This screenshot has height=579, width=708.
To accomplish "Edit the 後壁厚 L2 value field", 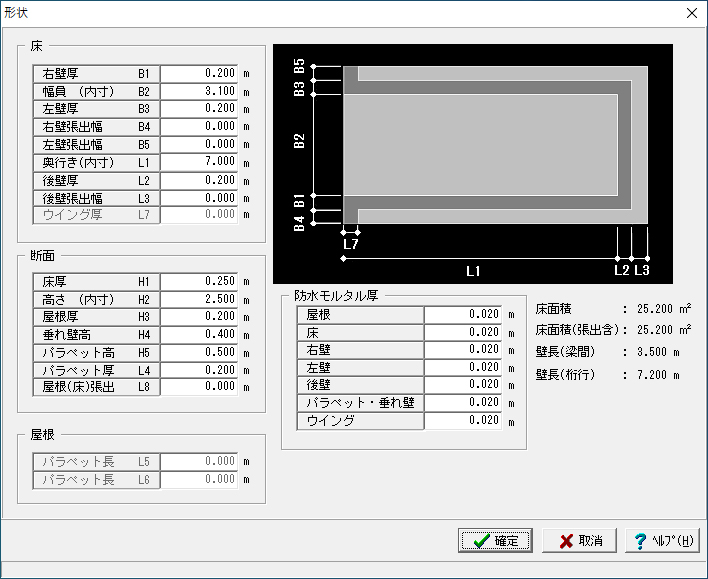I will (199, 180).
